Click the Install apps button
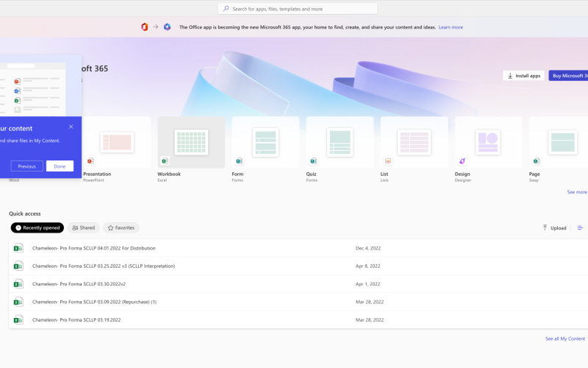The height and width of the screenshot is (368, 588). tap(523, 76)
